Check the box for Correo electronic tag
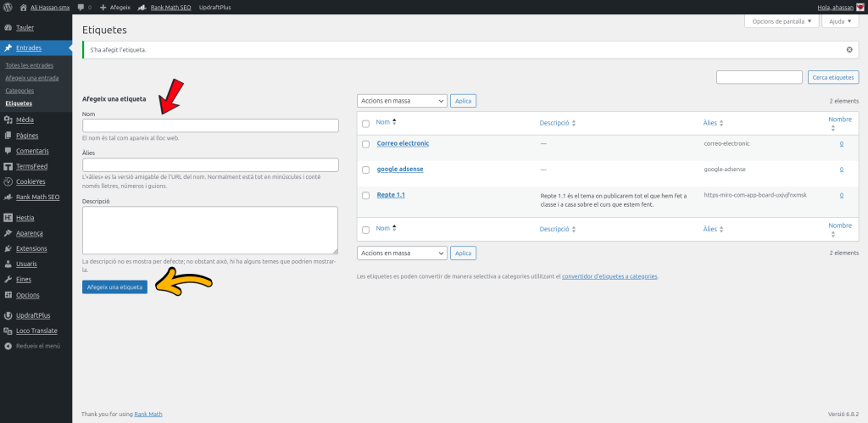The width and height of the screenshot is (868, 423). 366,144
